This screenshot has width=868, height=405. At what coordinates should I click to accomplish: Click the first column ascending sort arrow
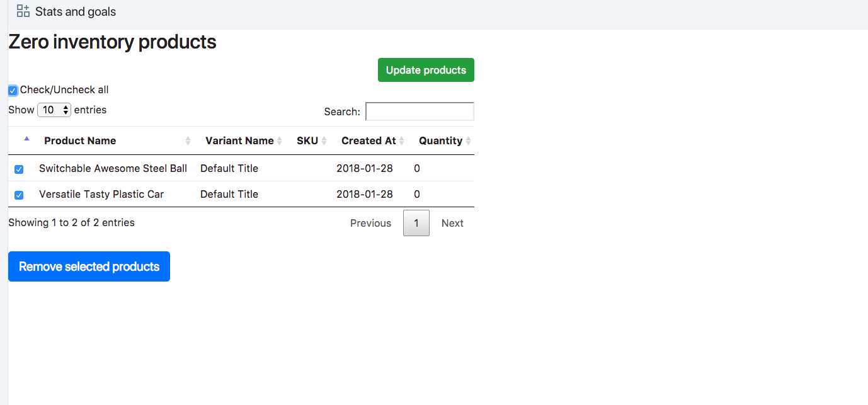pos(26,139)
